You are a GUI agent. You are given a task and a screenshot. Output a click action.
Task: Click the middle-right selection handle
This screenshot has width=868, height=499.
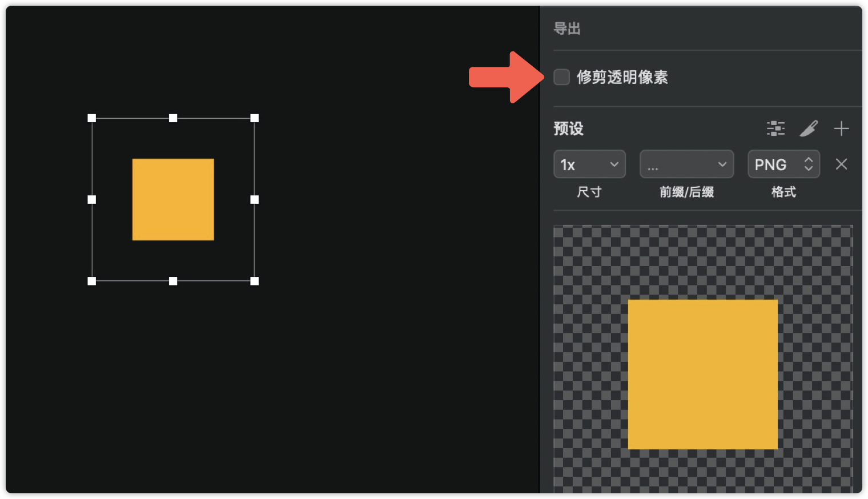(255, 199)
